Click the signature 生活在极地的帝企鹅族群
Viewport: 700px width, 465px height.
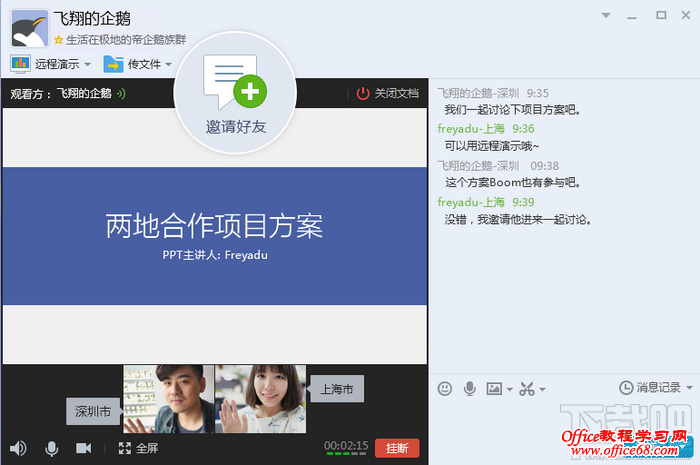(x=126, y=40)
